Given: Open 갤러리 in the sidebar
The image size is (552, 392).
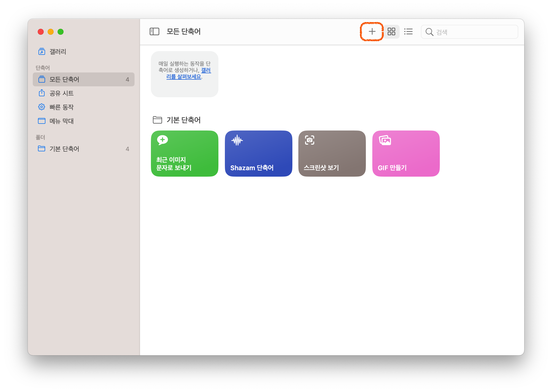Looking at the screenshot, I should coord(58,52).
